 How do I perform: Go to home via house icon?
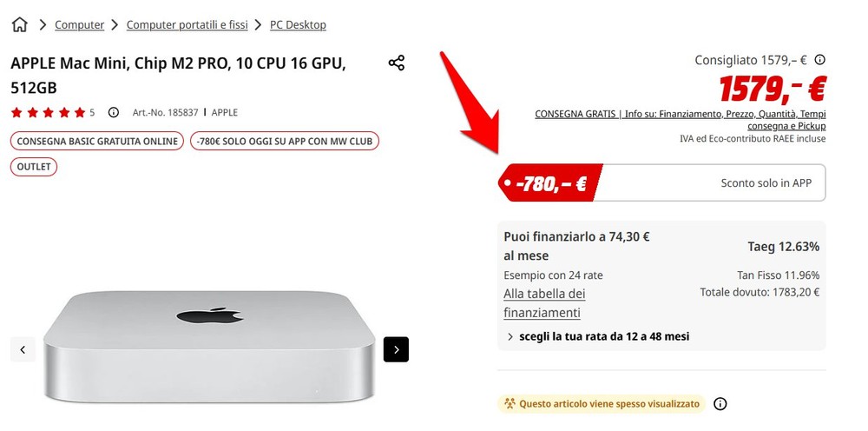tap(19, 25)
